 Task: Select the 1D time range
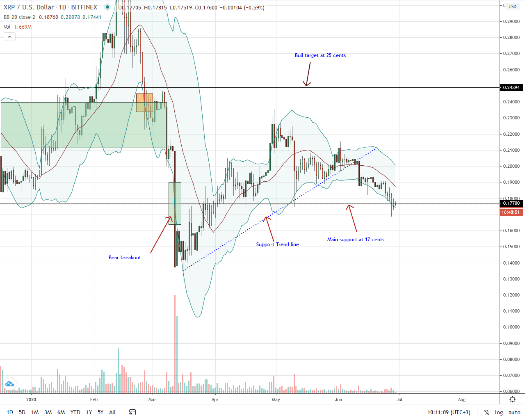pyautogui.click(x=10, y=412)
